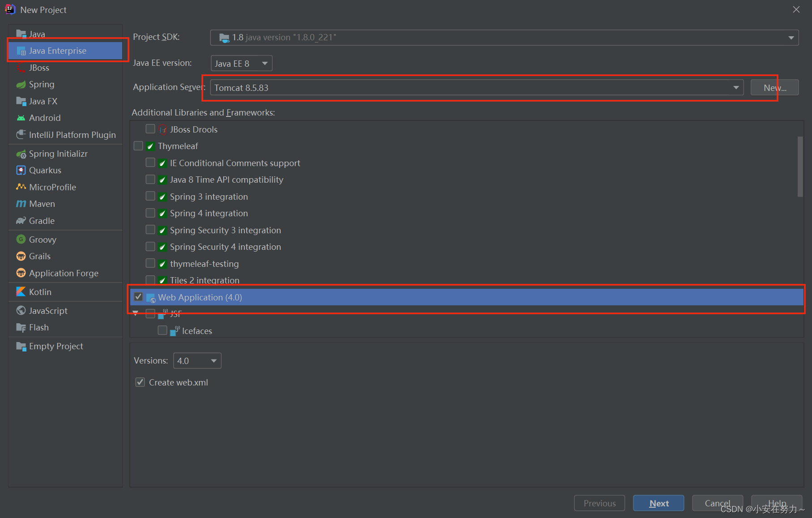Image resolution: width=812 pixels, height=518 pixels.
Task: Click the Cancel button
Action: tap(718, 503)
